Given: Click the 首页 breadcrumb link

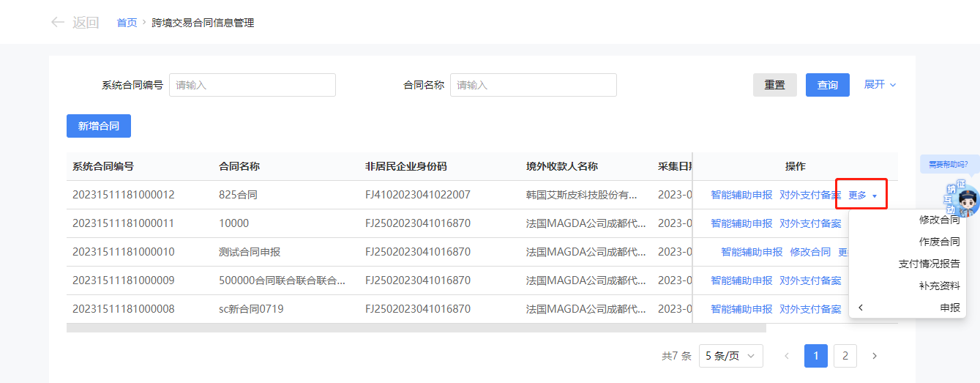Looking at the screenshot, I should (x=127, y=23).
